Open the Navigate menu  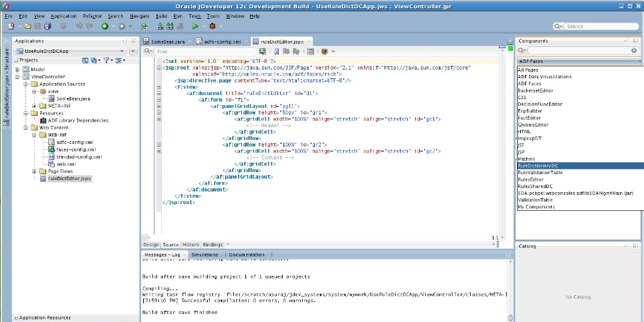point(140,16)
